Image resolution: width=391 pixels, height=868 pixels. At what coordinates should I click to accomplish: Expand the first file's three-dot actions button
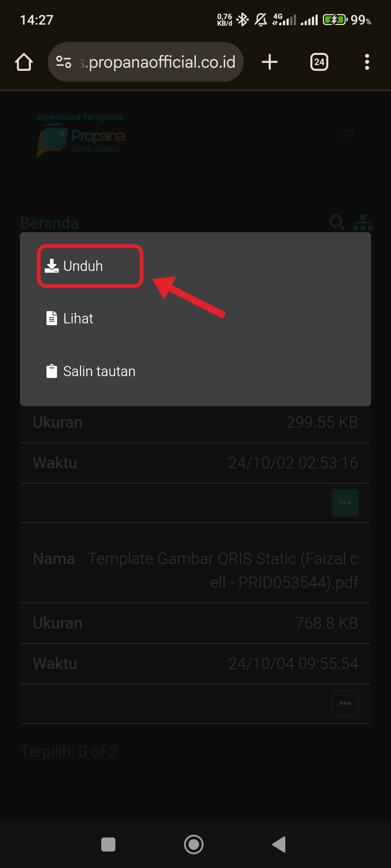pyautogui.click(x=345, y=503)
